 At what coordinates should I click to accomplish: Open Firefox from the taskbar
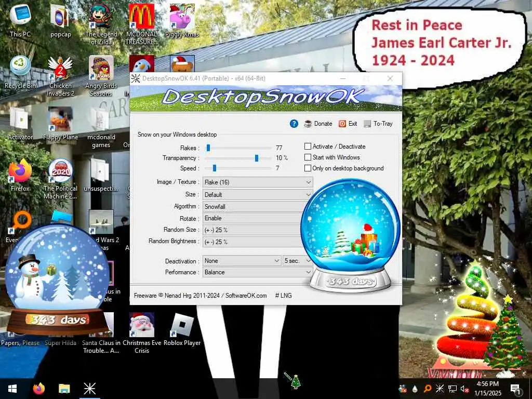(38, 389)
